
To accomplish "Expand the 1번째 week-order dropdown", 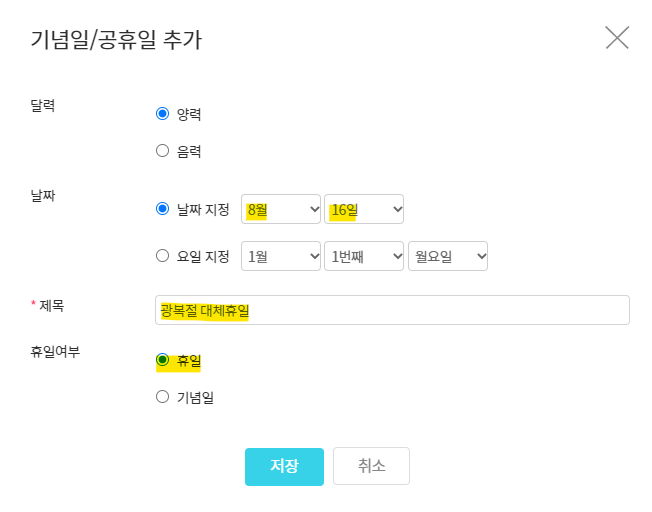I will (364, 256).
